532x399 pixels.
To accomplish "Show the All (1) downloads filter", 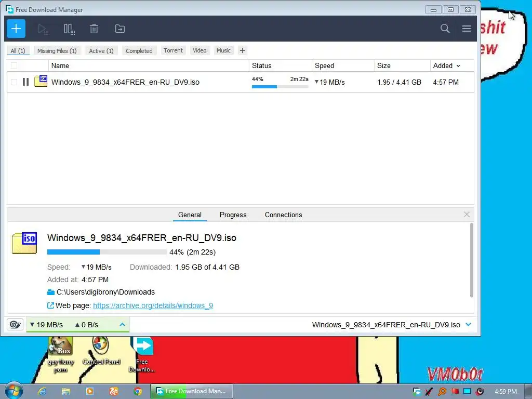I will tap(18, 50).
